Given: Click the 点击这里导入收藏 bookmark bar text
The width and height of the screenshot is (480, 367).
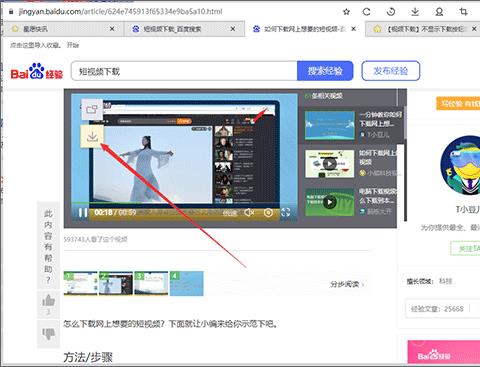Looking at the screenshot, I should click(x=35, y=45).
